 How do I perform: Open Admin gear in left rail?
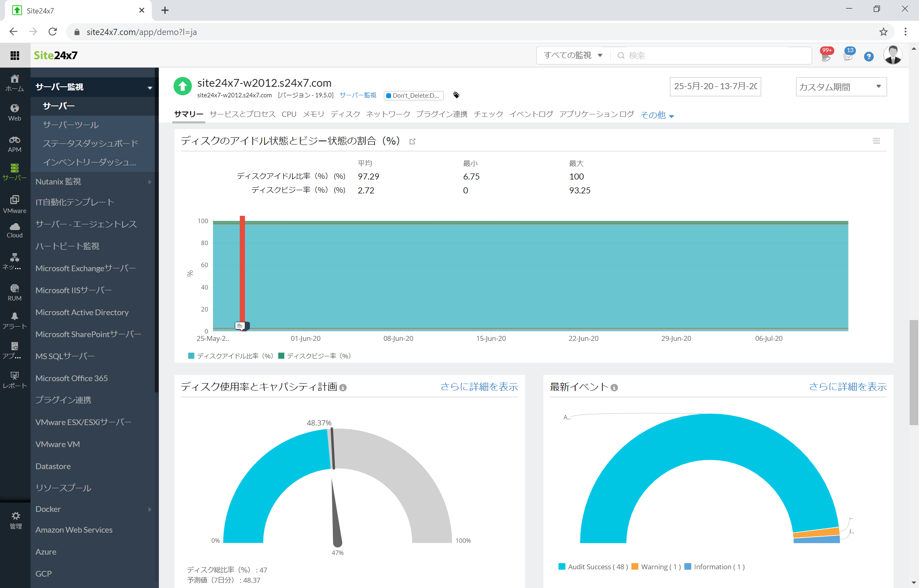(15, 520)
